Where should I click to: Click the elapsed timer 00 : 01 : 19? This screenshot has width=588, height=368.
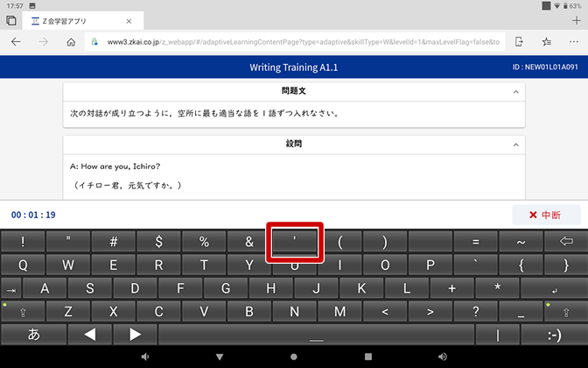33,215
